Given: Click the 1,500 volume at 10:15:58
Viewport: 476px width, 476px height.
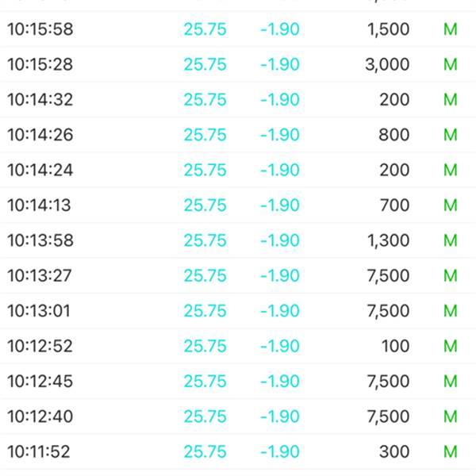Looking at the screenshot, I should [388, 29].
